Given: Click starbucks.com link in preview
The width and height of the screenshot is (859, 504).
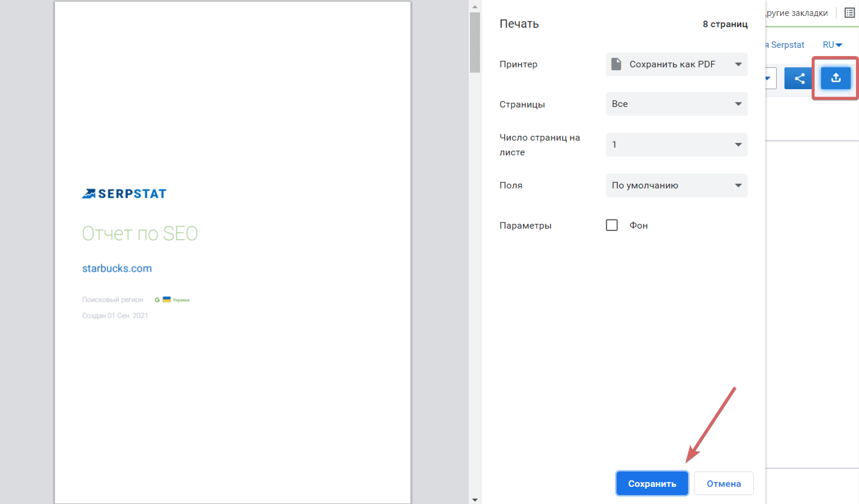Looking at the screenshot, I should point(117,268).
